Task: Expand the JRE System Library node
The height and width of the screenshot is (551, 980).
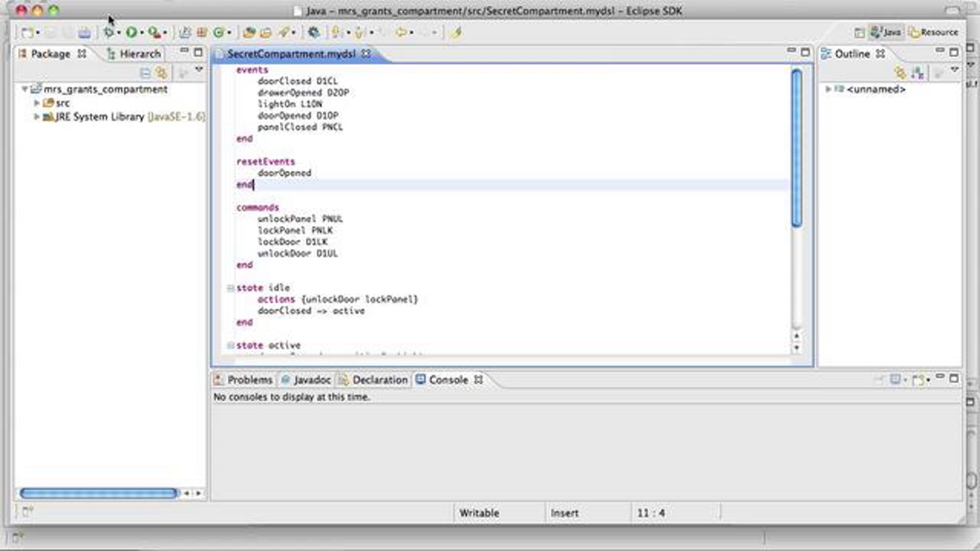Action: tap(36, 117)
